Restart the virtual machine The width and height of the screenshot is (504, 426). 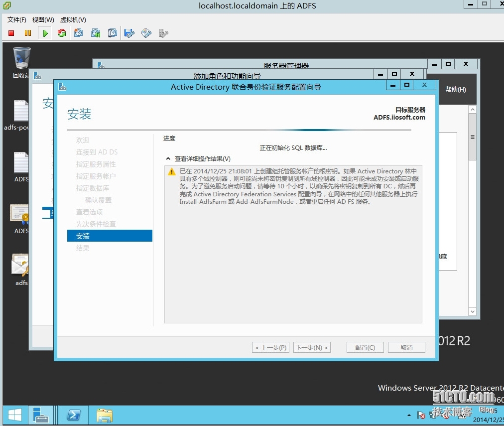[61, 33]
